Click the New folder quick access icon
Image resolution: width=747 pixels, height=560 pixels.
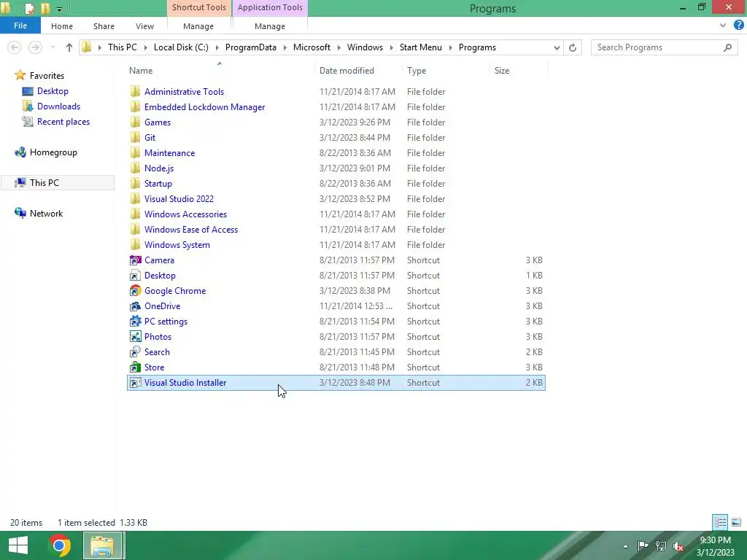click(45, 8)
